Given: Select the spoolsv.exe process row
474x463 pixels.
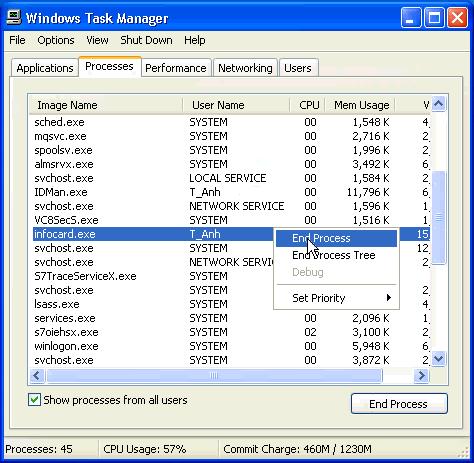Looking at the screenshot, I should tap(231, 150).
